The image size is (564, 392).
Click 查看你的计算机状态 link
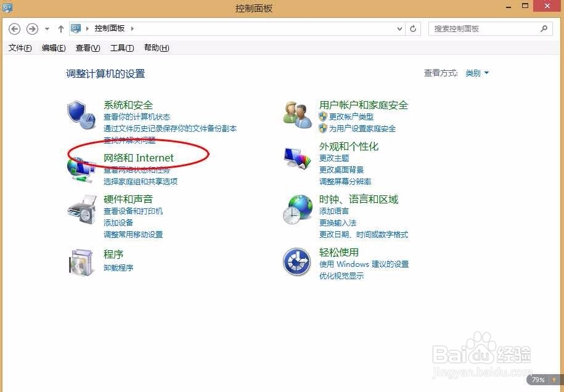point(136,116)
